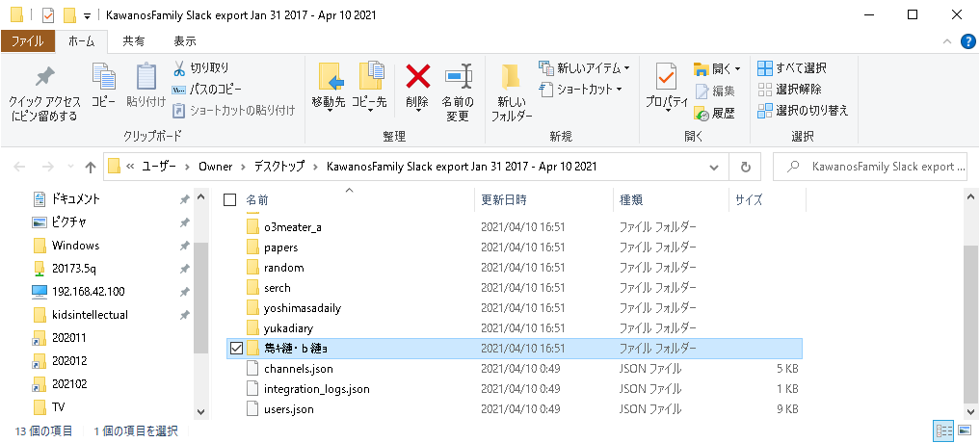Sort by the 名前 column header
The image size is (980, 443).
click(257, 200)
